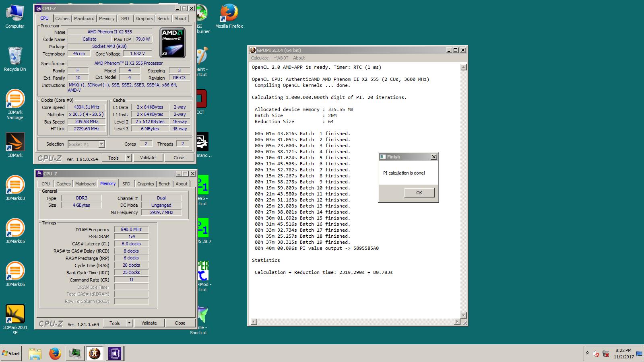Screen dimensions: 644x362
Task: Expand the Socket #1 selection dropdown
Action: click(x=101, y=144)
